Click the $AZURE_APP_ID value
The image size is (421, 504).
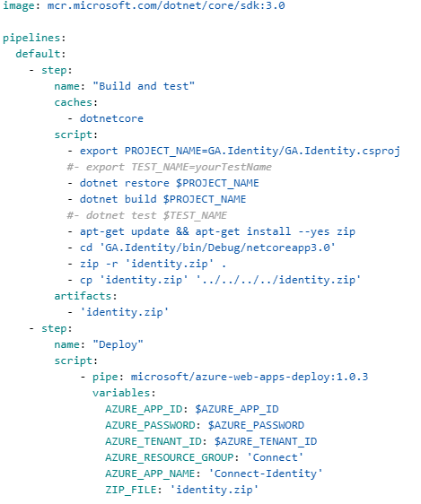coord(237,409)
